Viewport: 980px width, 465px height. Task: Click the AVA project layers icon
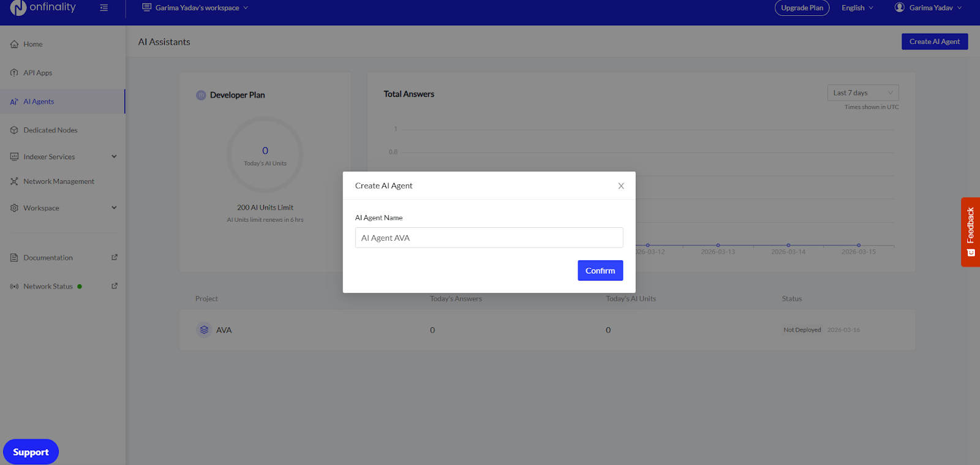point(204,330)
